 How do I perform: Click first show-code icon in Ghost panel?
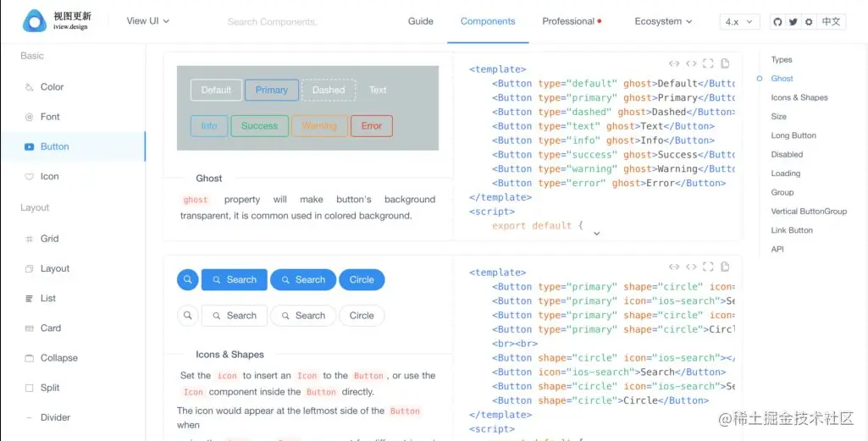click(674, 63)
